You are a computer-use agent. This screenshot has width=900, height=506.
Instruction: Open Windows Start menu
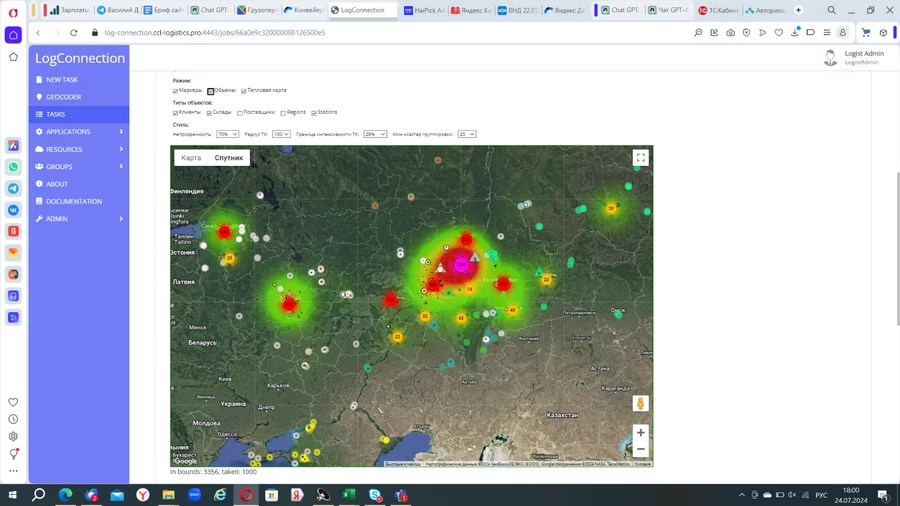point(12,495)
